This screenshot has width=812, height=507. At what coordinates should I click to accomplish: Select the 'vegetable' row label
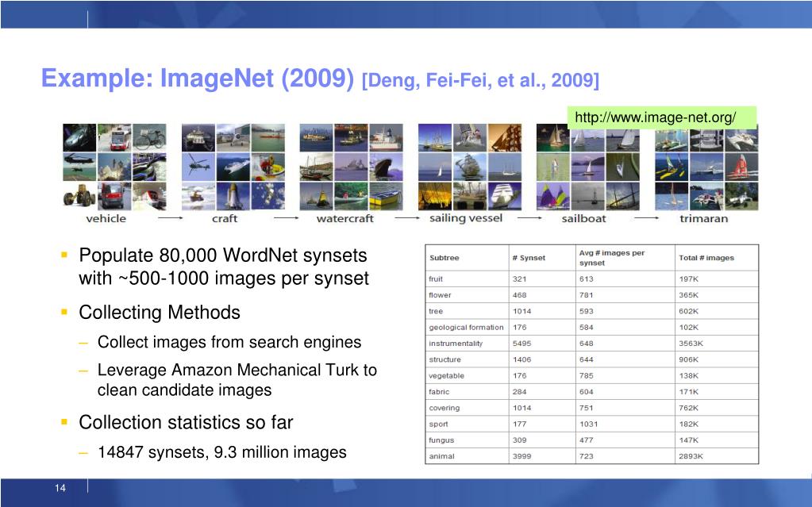point(446,376)
